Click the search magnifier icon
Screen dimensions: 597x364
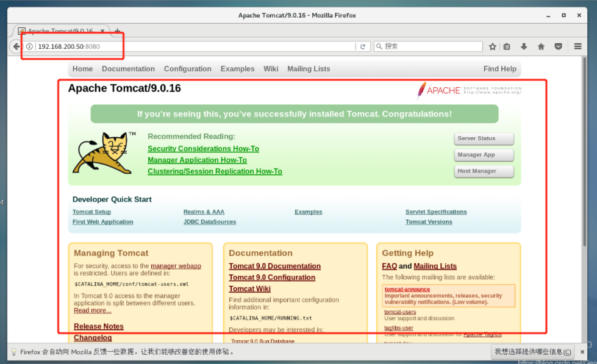(379, 46)
